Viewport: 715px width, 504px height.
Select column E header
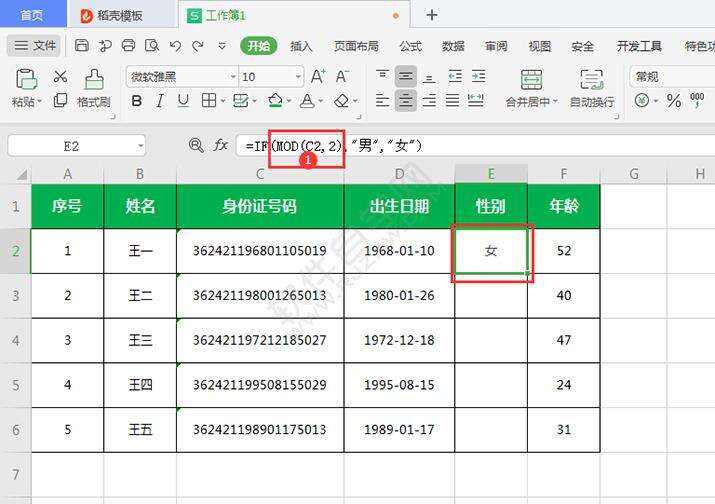[x=491, y=174]
